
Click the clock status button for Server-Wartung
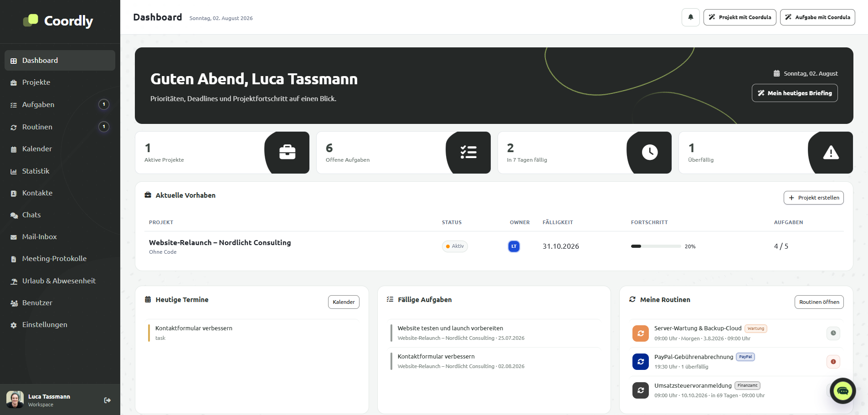(833, 333)
